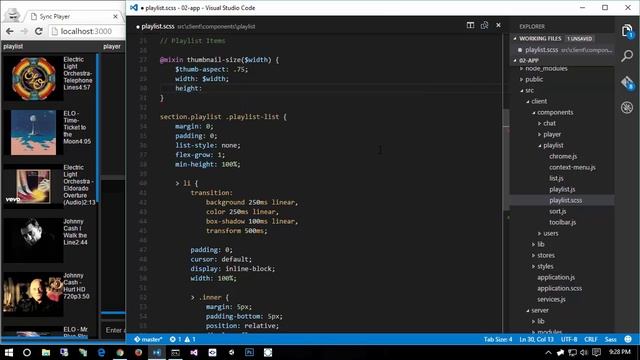Reload the localhost page
Viewport: 640px width, 360px height.
[39, 31]
